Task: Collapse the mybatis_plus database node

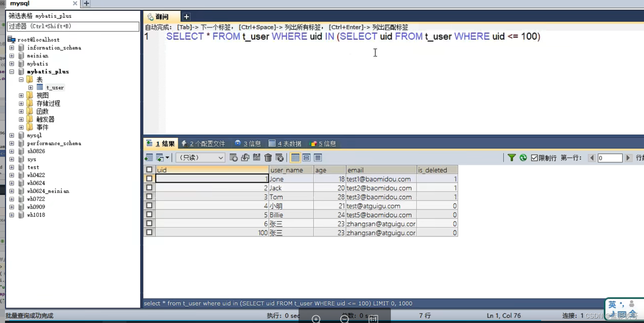Action: (12, 72)
